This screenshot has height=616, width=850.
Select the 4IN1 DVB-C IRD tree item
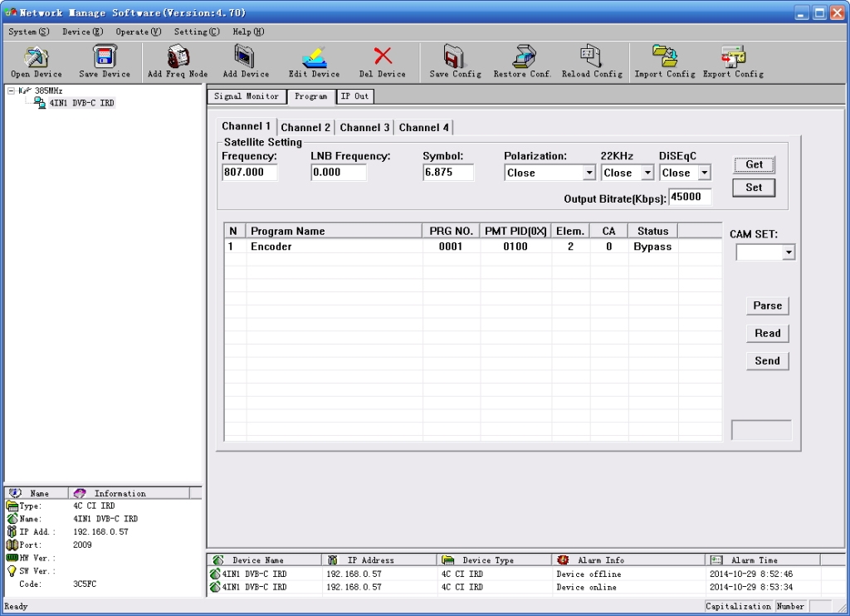point(81,103)
